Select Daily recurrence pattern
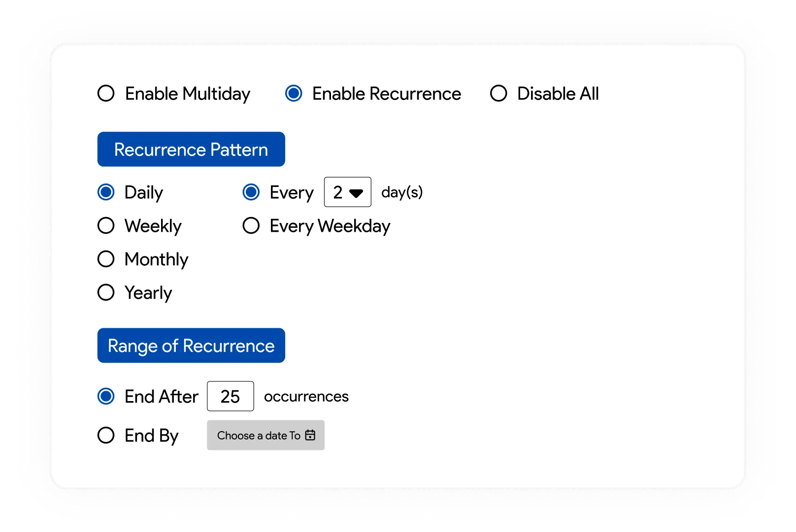The image size is (796, 532). click(106, 192)
